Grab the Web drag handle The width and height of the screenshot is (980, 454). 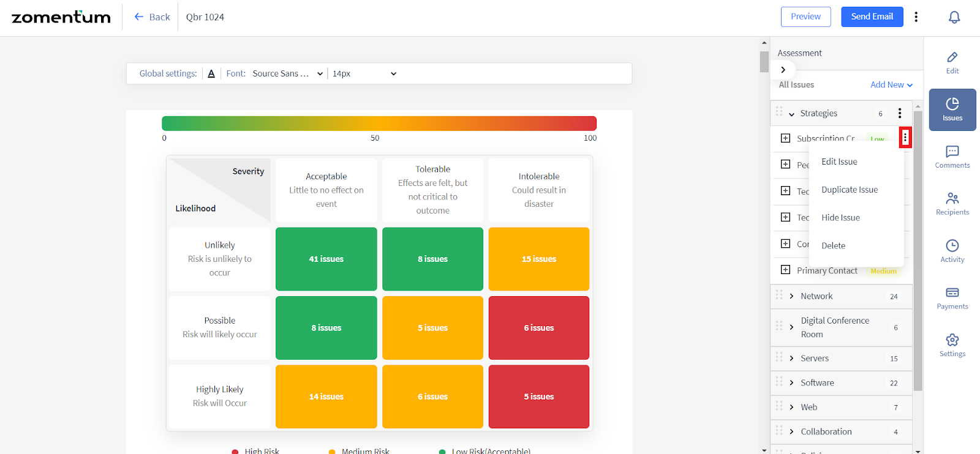pyautogui.click(x=779, y=406)
